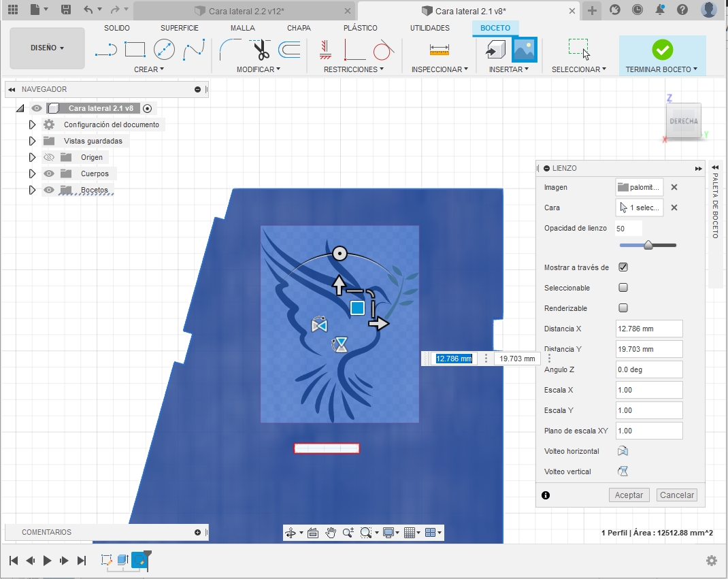Enable the Renderizable checkbox
The width and height of the screenshot is (728, 579).
point(623,308)
